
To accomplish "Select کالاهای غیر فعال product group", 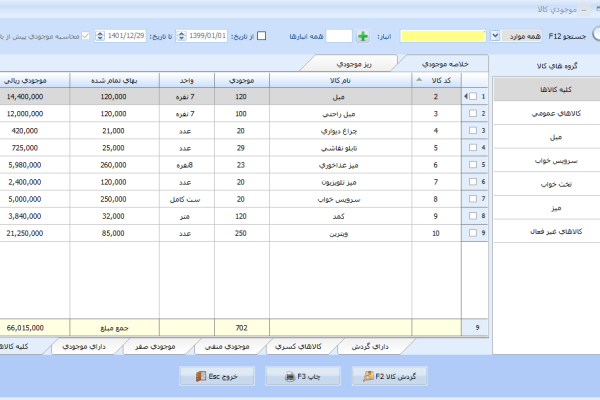I will (x=546, y=232).
